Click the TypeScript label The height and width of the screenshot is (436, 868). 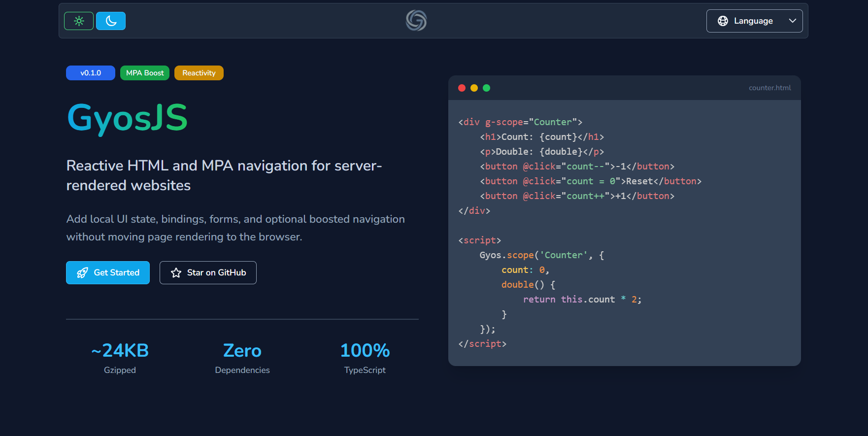click(365, 370)
